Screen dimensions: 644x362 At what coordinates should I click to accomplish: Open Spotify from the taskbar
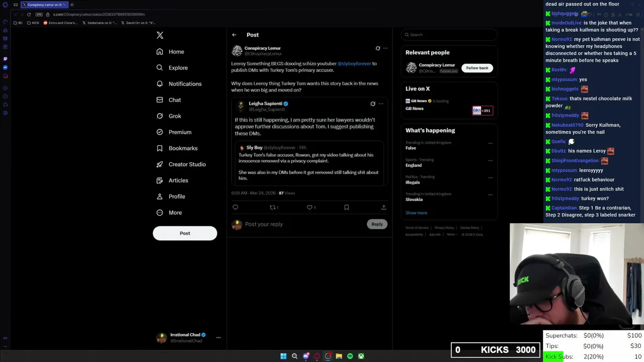click(x=350, y=356)
